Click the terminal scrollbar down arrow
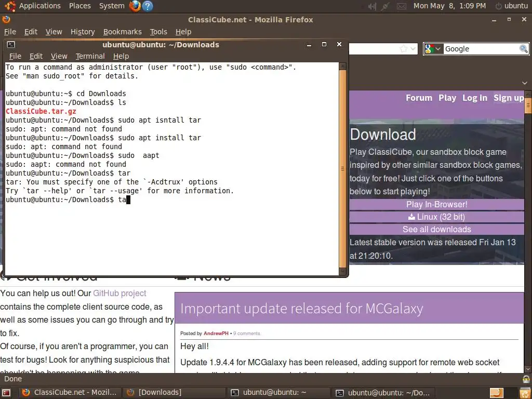 pos(342,271)
